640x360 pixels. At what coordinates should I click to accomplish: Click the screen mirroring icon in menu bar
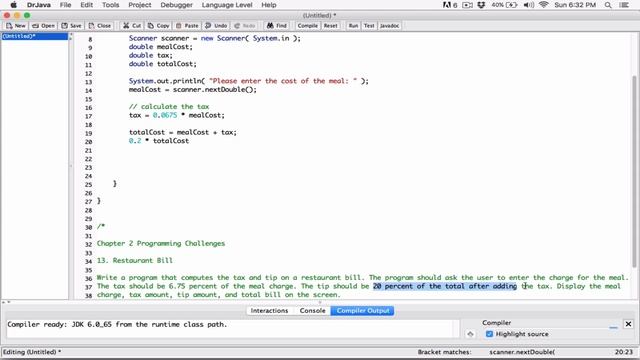[467, 5]
